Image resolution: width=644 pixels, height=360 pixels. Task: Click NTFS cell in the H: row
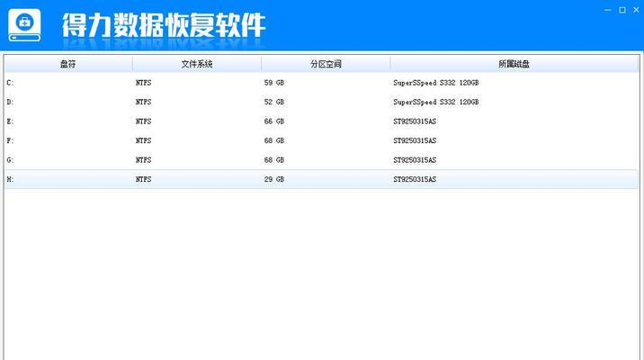(x=143, y=179)
